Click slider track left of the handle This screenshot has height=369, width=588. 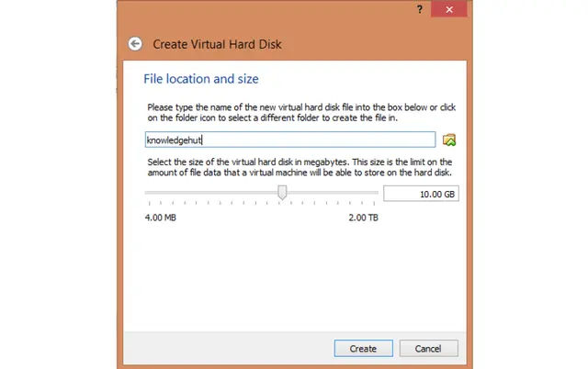click(x=211, y=193)
